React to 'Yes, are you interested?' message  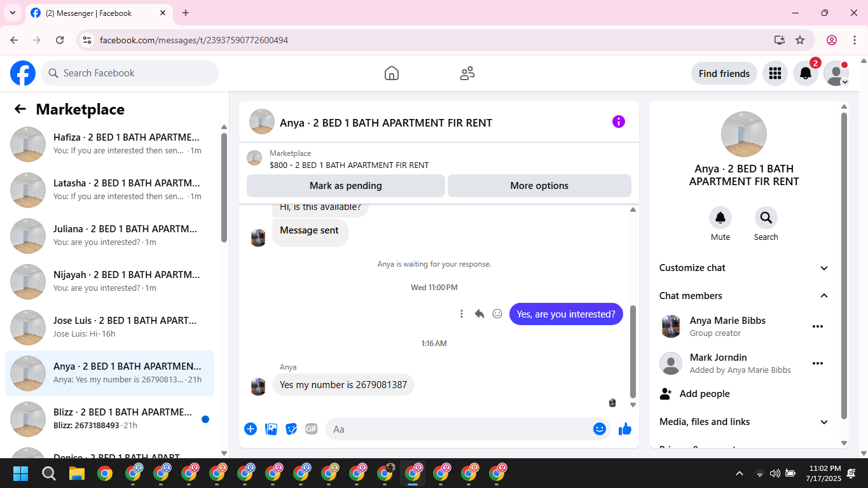pyautogui.click(x=497, y=314)
